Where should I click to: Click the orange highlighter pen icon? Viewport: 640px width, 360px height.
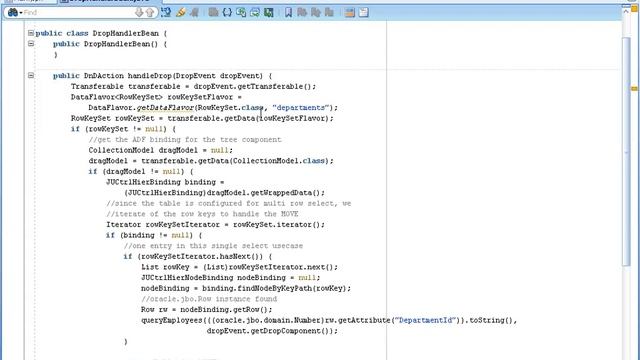coord(180,13)
